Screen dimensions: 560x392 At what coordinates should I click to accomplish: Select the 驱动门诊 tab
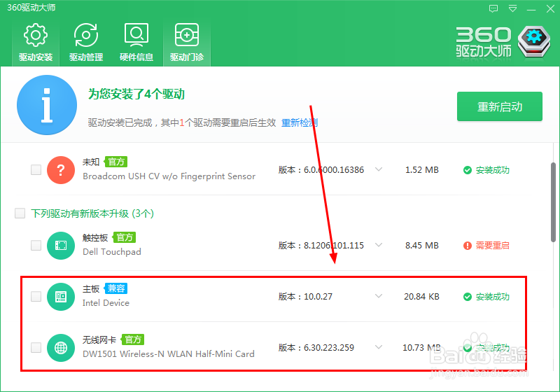coord(187,43)
